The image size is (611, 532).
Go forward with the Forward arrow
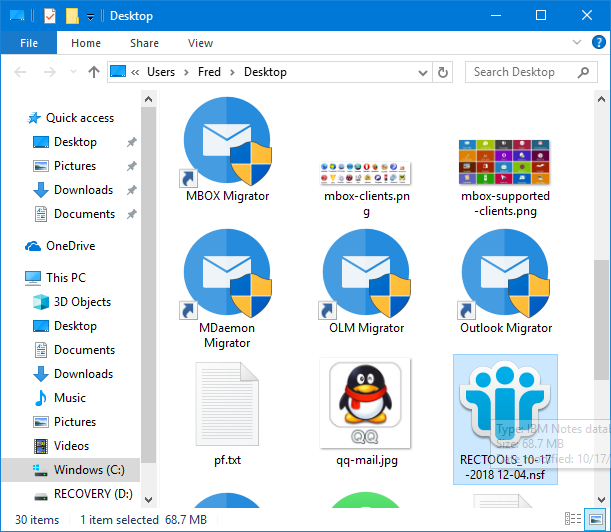pyautogui.click(x=49, y=72)
